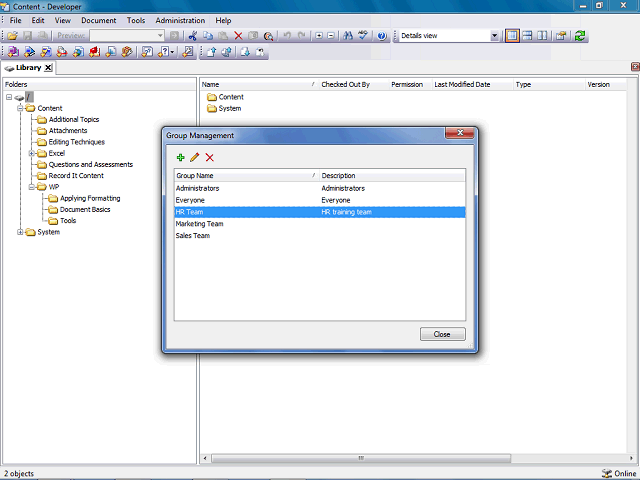The image size is (640, 480).
Task: Select the Everyone group row
Action: 320,200
